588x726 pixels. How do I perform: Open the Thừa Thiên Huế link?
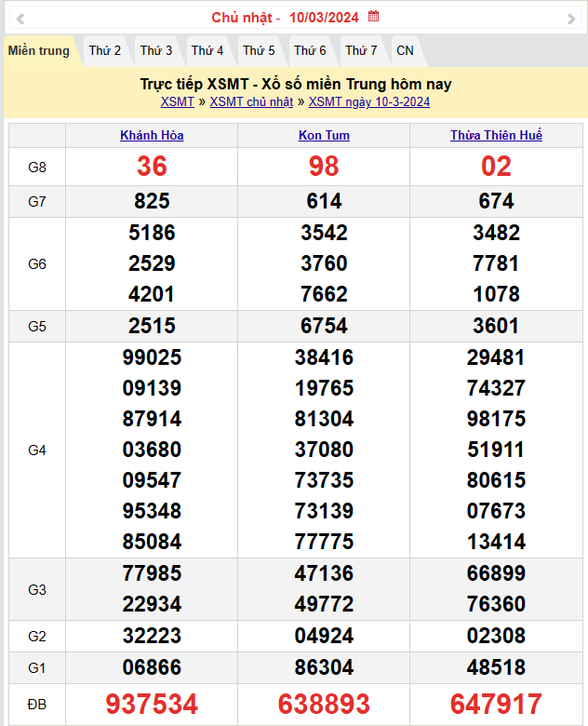[x=496, y=136]
